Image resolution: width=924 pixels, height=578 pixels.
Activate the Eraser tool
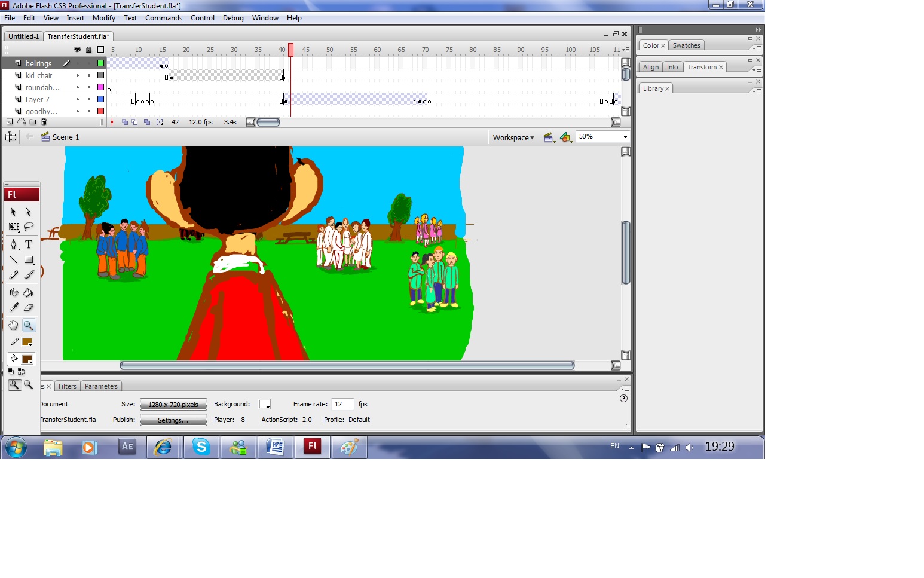29,308
